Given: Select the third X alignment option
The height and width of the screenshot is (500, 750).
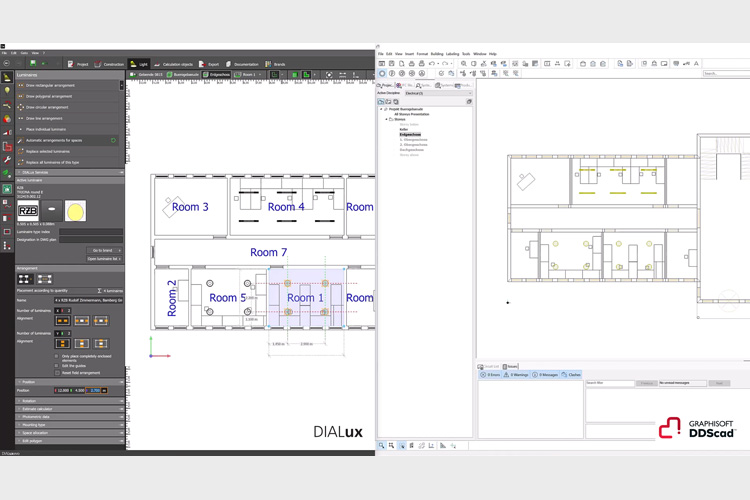Looking at the screenshot, I should (101, 321).
